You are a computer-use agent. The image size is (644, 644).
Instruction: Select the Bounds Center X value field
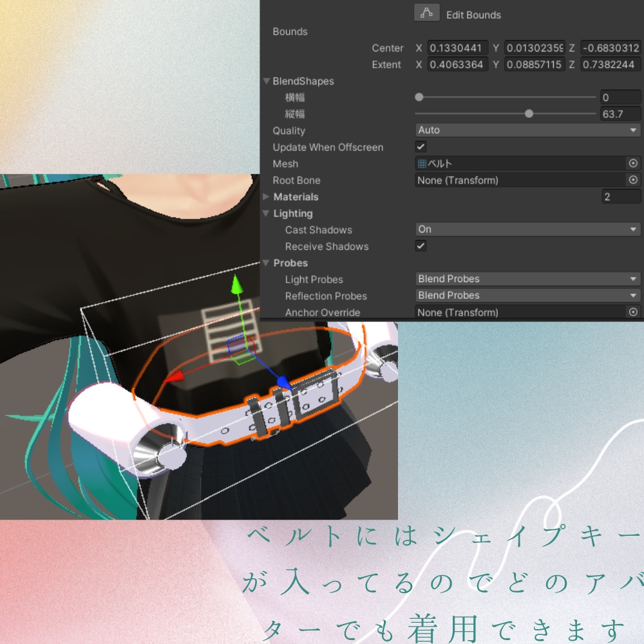point(459,48)
